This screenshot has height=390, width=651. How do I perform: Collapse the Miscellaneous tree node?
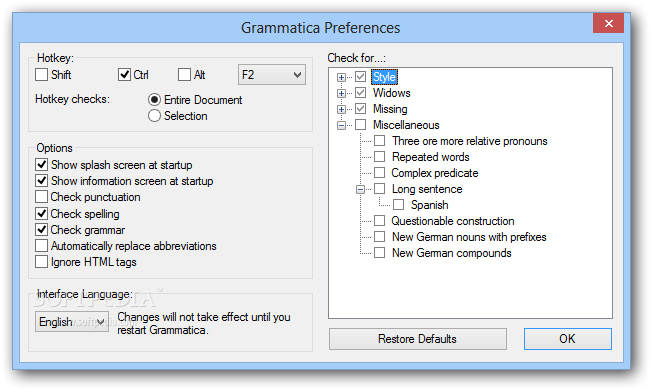coord(341,125)
